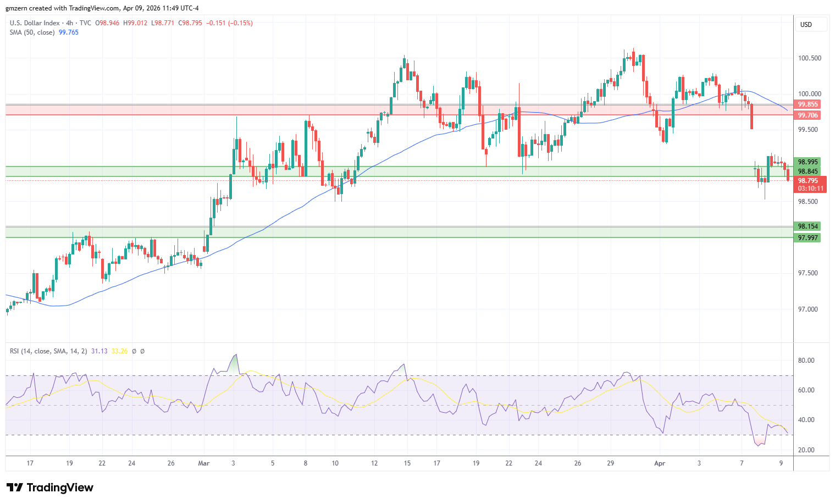This screenshot has height=504, width=835.
Task: Click the current price label 98.795
Action: coord(809,181)
